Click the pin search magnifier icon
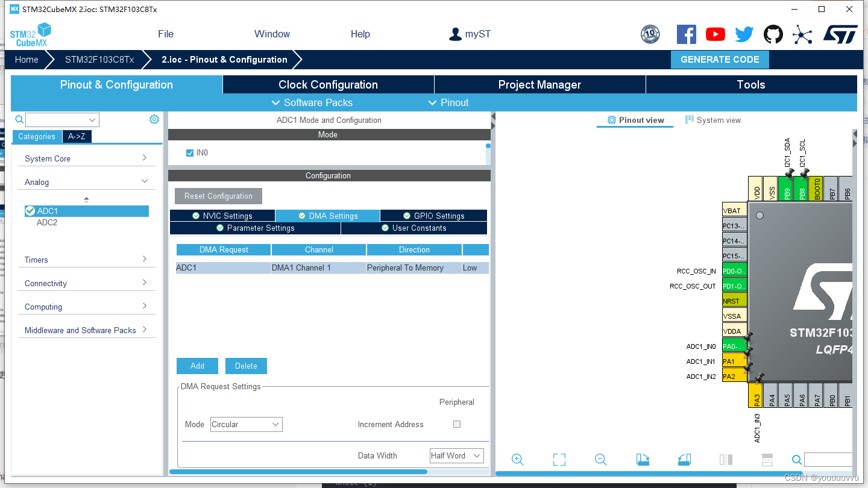This screenshot has width=868, height=488. point(797,460)
